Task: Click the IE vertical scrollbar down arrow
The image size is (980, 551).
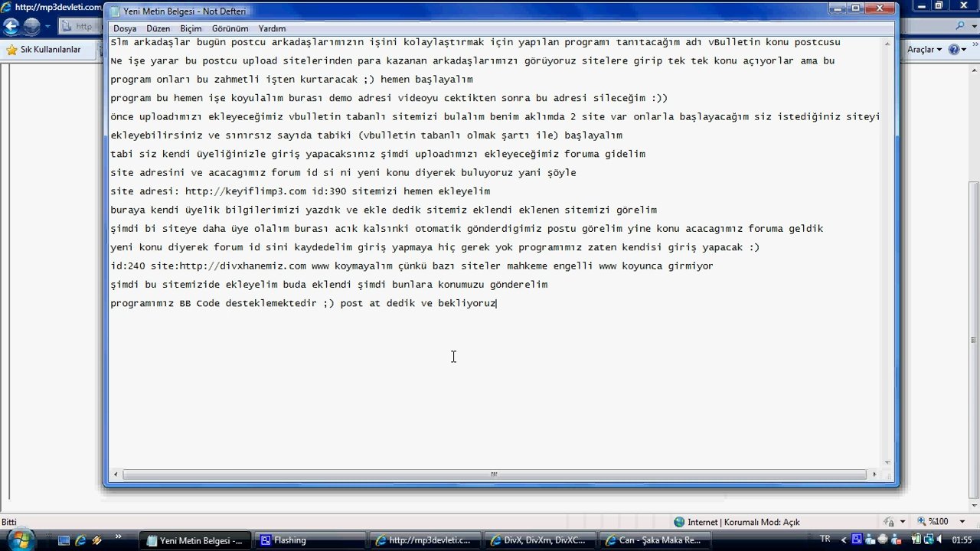Action: (x=974, y=507)
